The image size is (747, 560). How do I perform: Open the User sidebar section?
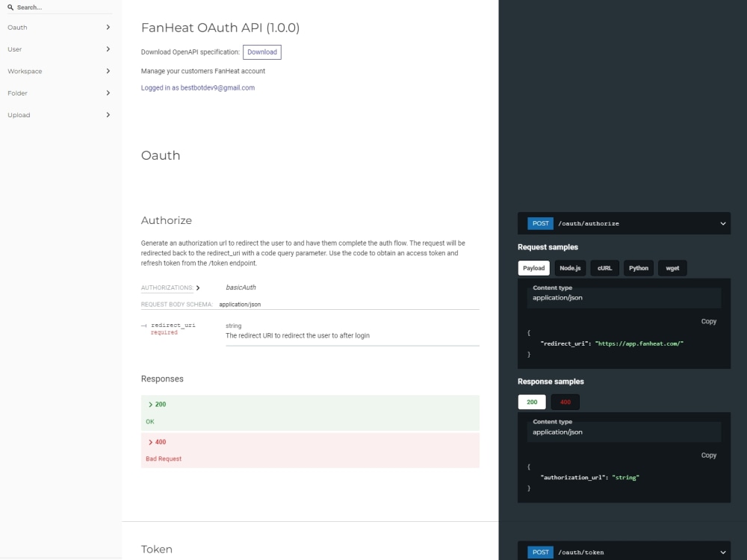point(61,49)
